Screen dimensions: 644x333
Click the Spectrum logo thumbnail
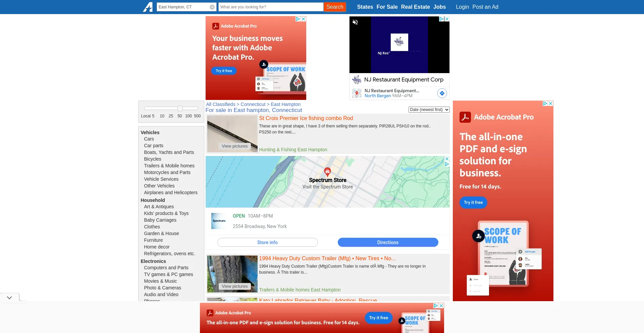pyautogui.click(x=219, y=221)
